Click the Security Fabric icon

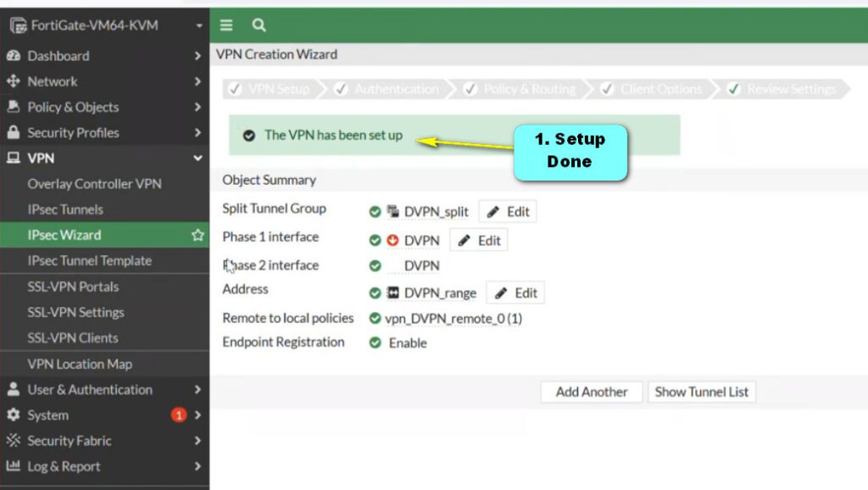click(14, 440)
